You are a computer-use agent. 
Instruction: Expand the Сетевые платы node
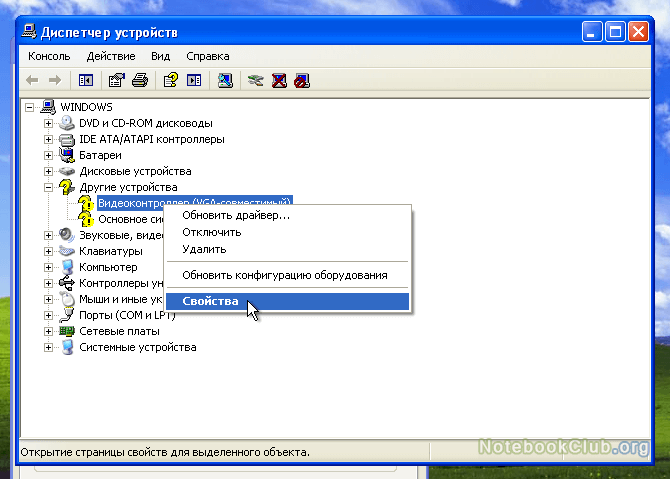pos(48,331)
